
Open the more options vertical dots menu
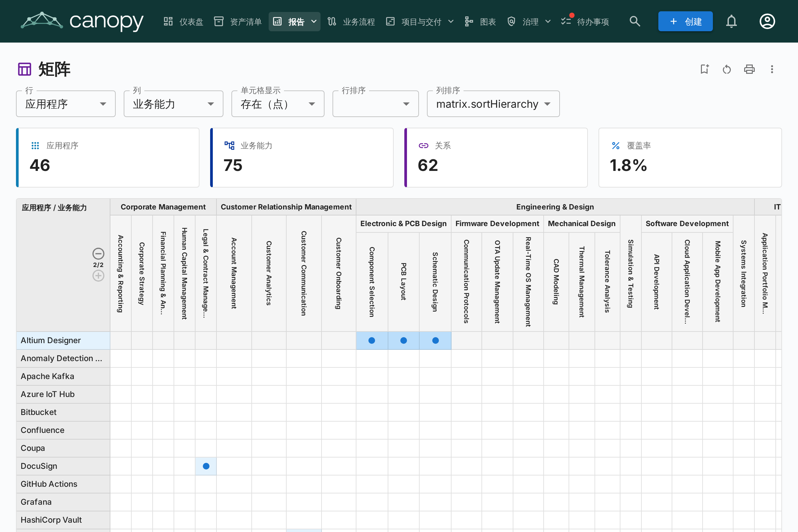(x=772, y=69)
